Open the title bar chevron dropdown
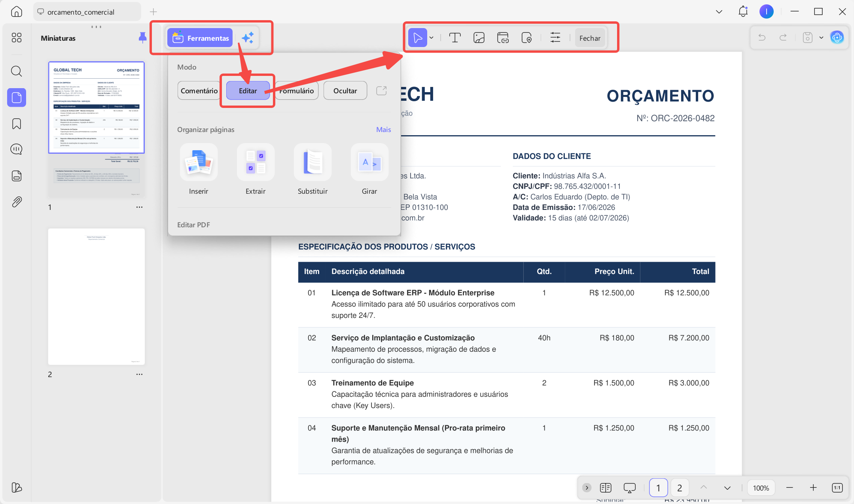This screenshot has width=854, height=504. click(719, 12)
